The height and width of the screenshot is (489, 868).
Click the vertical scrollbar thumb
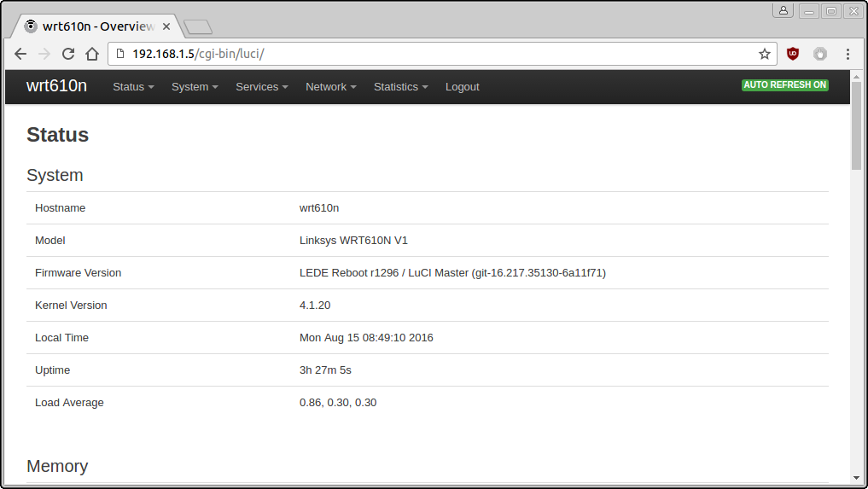856,125
